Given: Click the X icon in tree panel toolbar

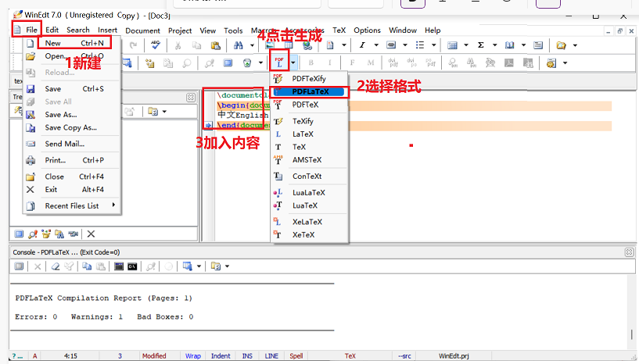Looking at the screenshot, I should 91,234.
